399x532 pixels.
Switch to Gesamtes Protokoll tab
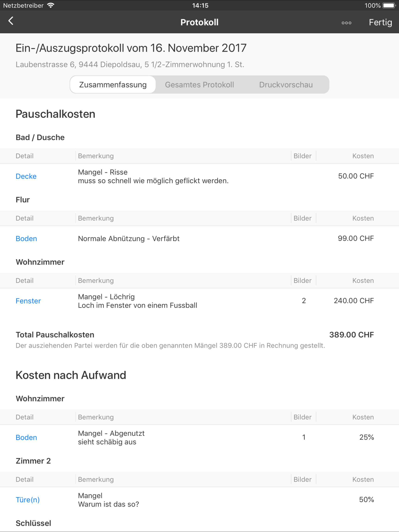coord(199,85)
